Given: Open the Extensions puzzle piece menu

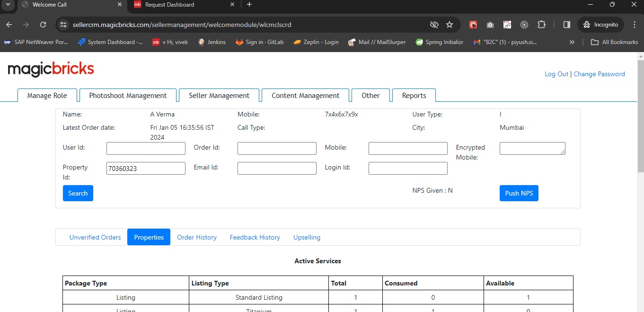Looking at the screenshot, I should pyautogui.click(x=541, y=25).
